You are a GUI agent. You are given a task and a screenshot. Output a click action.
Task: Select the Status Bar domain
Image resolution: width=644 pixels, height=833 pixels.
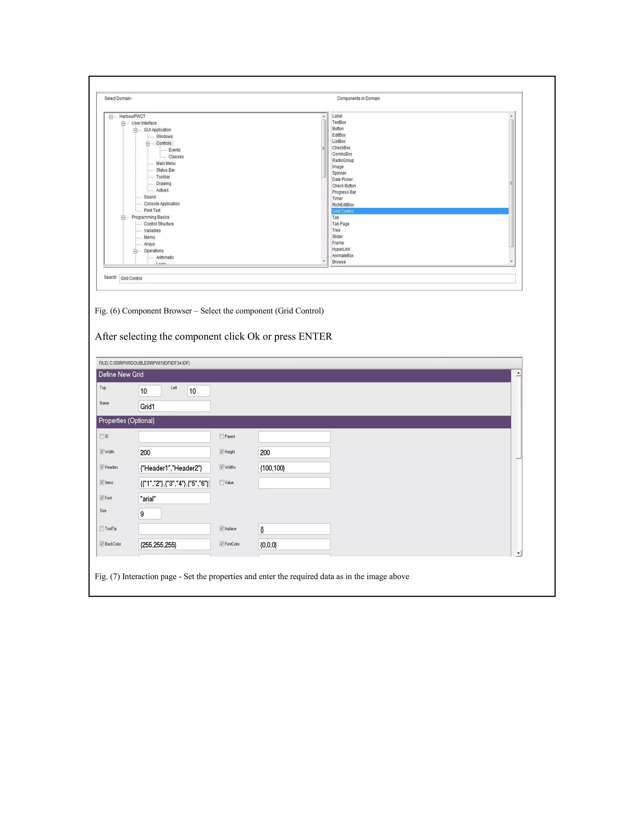165,170
